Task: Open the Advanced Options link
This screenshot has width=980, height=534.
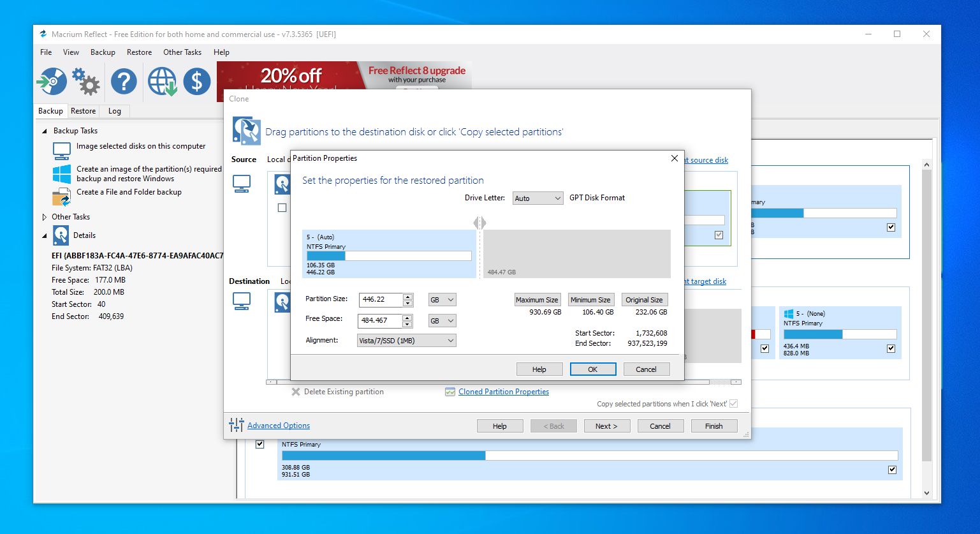Action: pyautogui.click(x=279, y=426)
